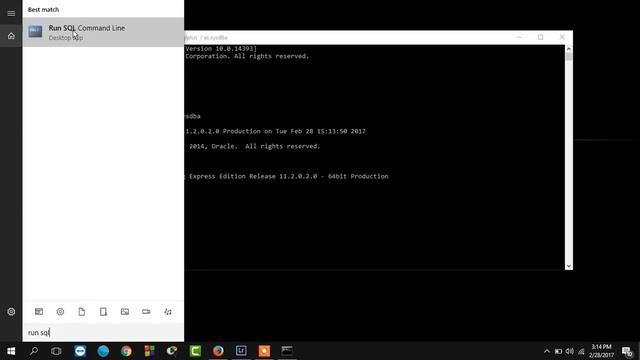The height and width of the screenshot is (360, 640).
Task: Open the blue round app on taskbar
Action: [x=103, y=351]
